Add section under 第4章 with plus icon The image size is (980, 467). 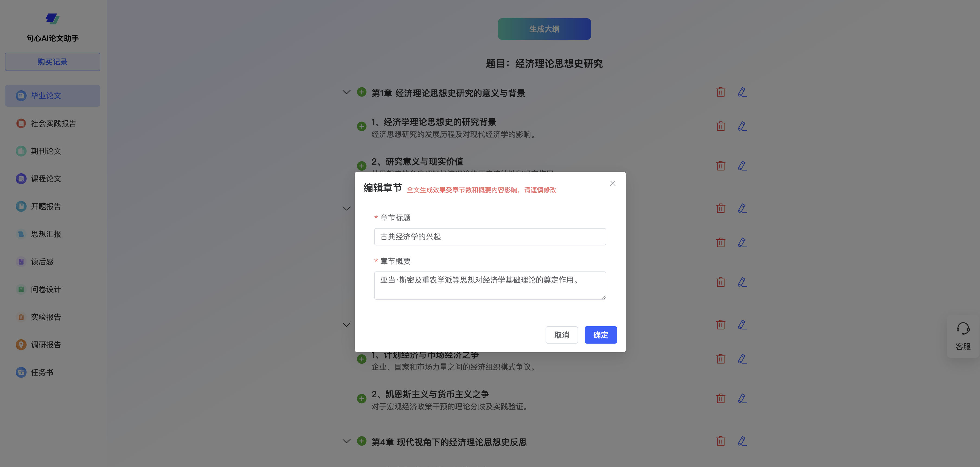[361, 441]
